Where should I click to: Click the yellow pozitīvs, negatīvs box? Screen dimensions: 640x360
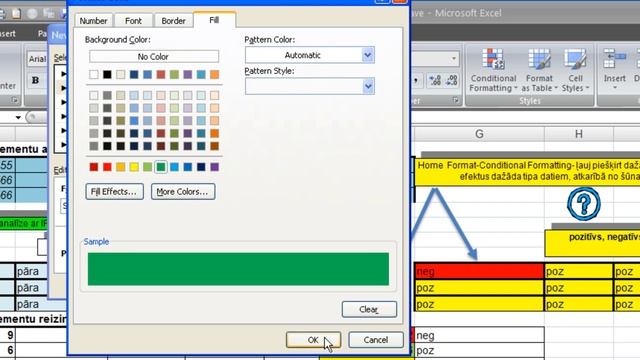coord(593,243)
